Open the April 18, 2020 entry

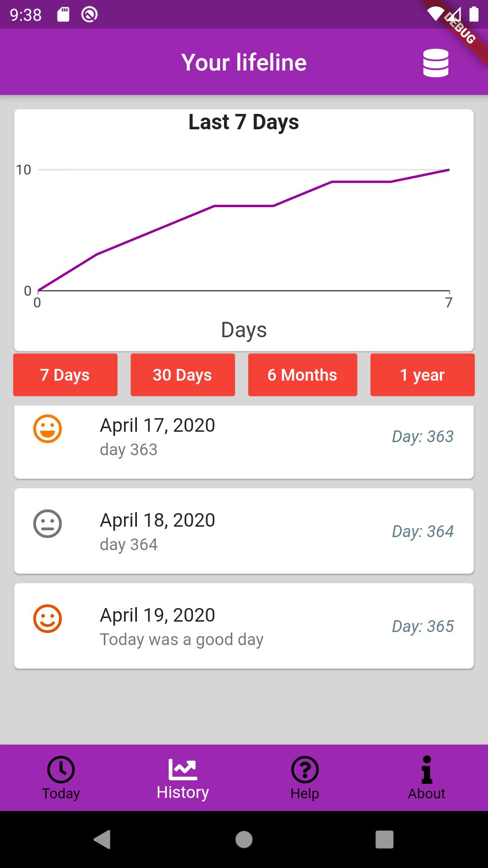pyautogui.click(x=244, y=531)
